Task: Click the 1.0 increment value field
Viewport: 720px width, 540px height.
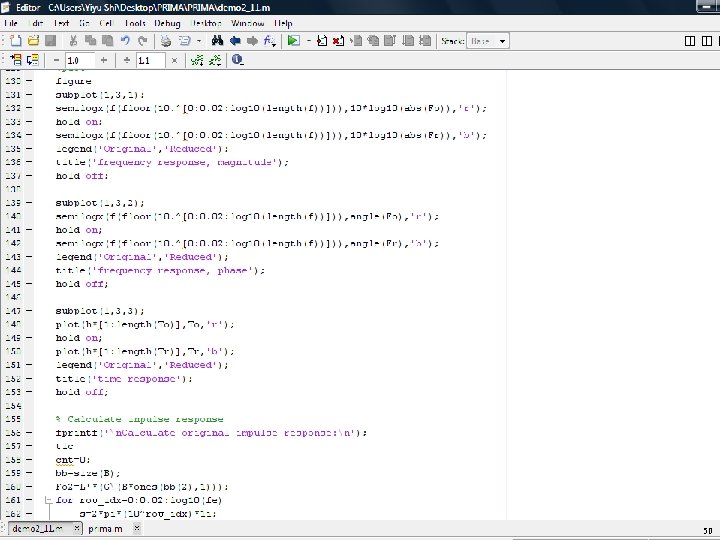Action: 80,60
